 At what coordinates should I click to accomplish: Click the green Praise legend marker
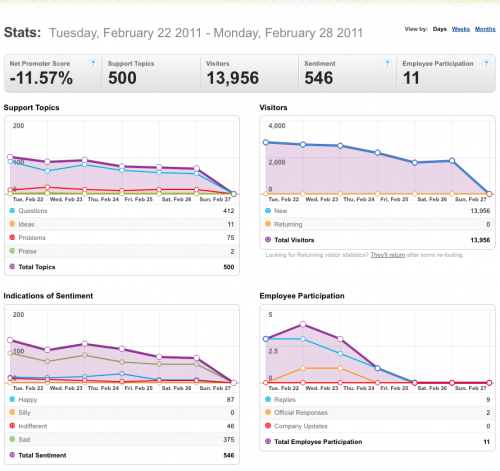click(x=12, y=251)
